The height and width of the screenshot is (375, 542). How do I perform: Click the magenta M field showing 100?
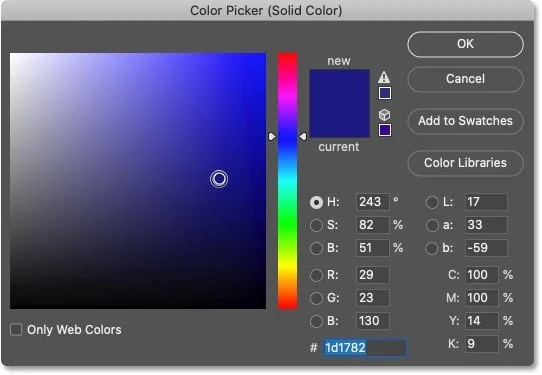pyautogui.click(x=482, y=298)
